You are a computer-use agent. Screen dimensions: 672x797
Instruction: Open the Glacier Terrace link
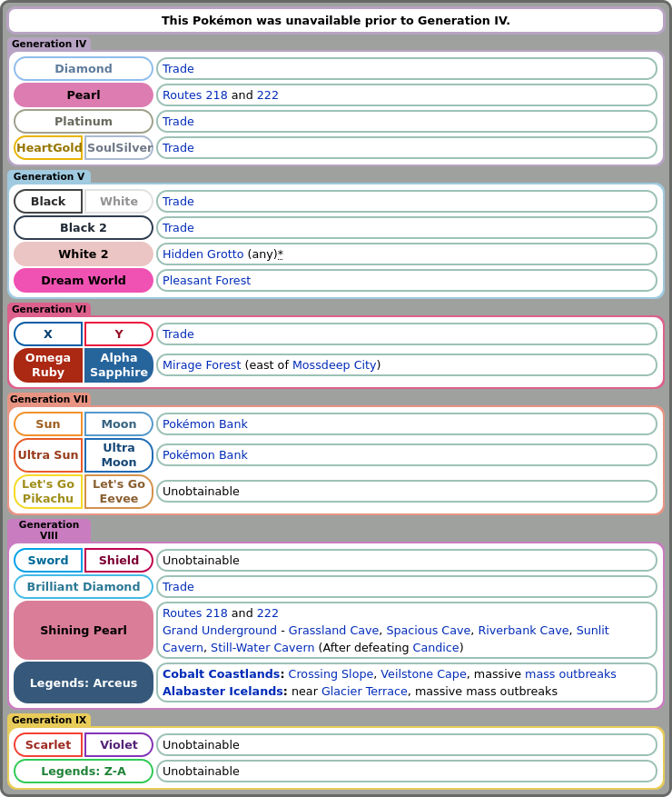(365, 692)
